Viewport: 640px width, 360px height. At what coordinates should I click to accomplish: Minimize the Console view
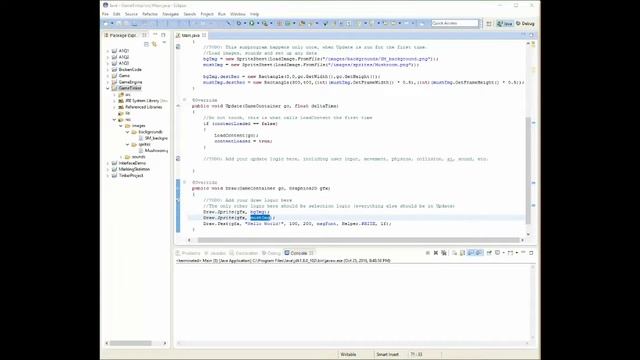coord(523,252)
